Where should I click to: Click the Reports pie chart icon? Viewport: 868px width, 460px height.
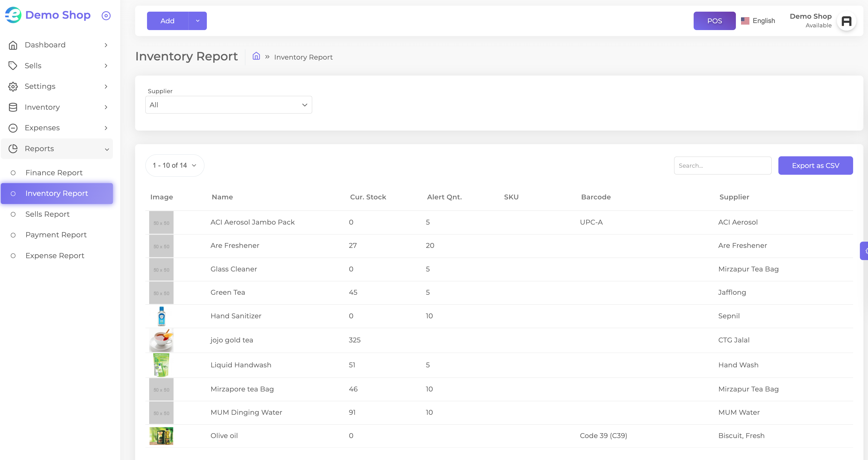click(x=13, y=149)
